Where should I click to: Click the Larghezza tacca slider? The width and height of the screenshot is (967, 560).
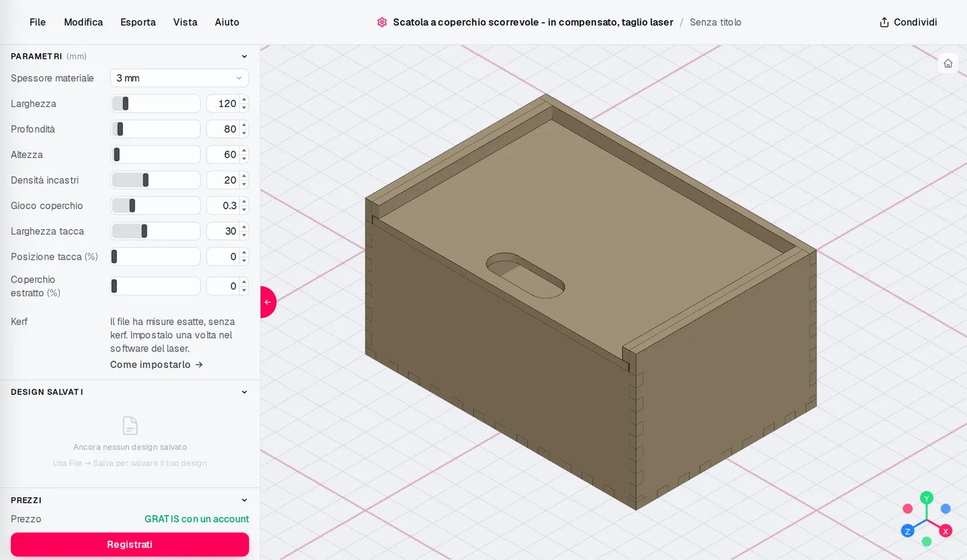[x=155, y=231]
